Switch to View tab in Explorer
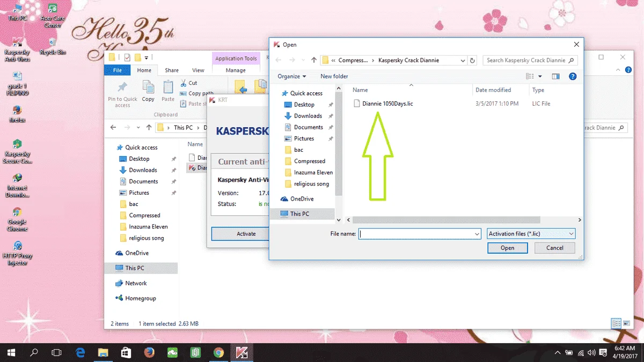Viewport: 644px width, 362px height. (x=198, y=70)
